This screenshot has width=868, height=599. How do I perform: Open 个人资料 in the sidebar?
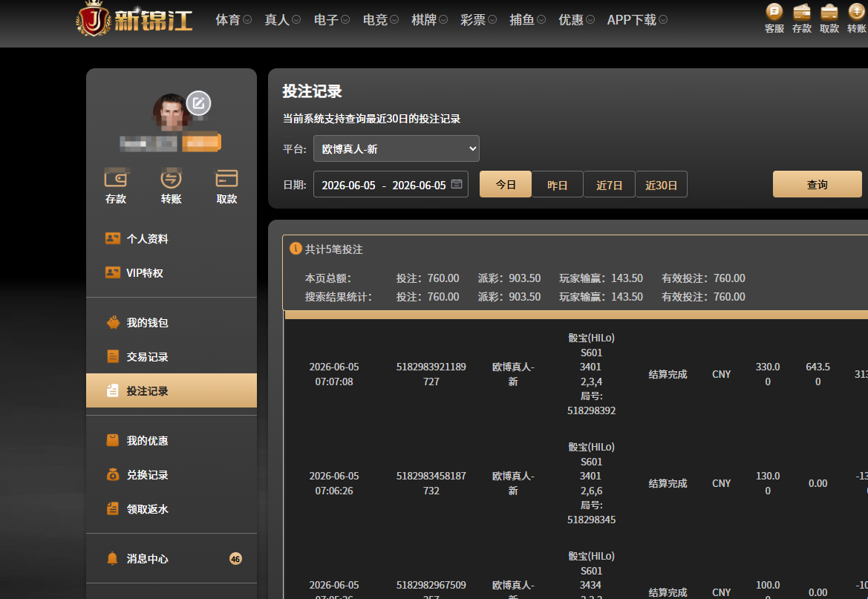[171, 238]
